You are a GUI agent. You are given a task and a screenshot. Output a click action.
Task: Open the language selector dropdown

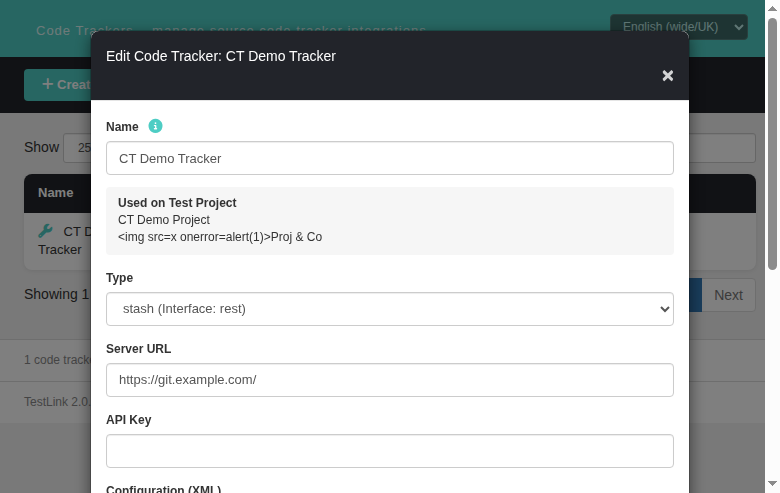pos(679,27)
